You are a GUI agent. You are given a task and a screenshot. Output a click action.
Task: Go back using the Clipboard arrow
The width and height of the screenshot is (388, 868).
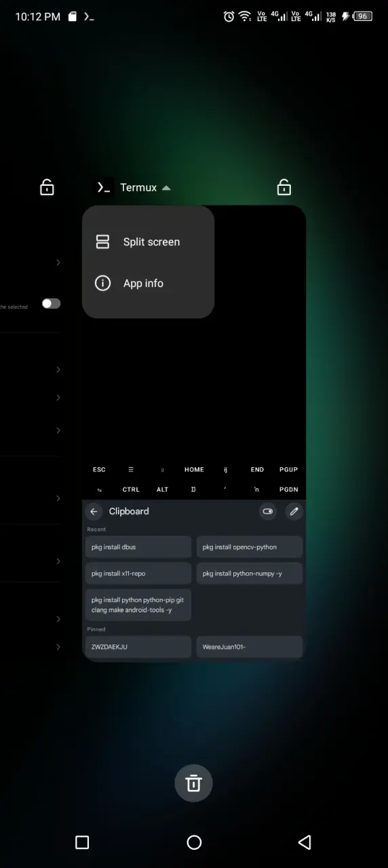click(94, 512)
